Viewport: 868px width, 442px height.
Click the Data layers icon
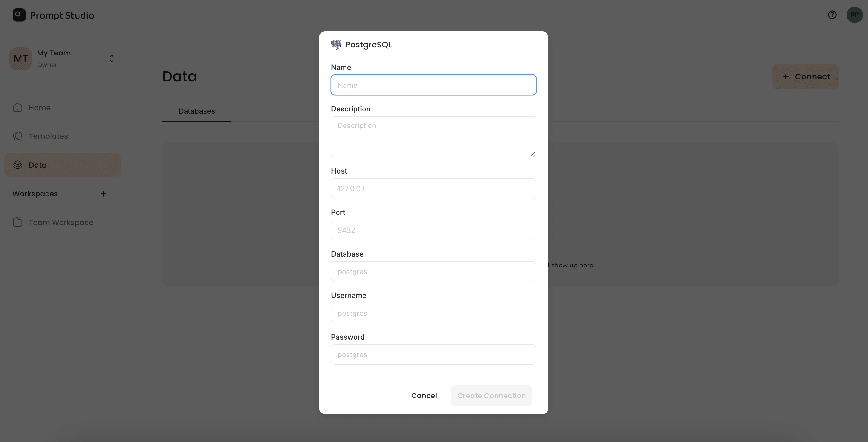pyautogui.click(x=18, y=165)
